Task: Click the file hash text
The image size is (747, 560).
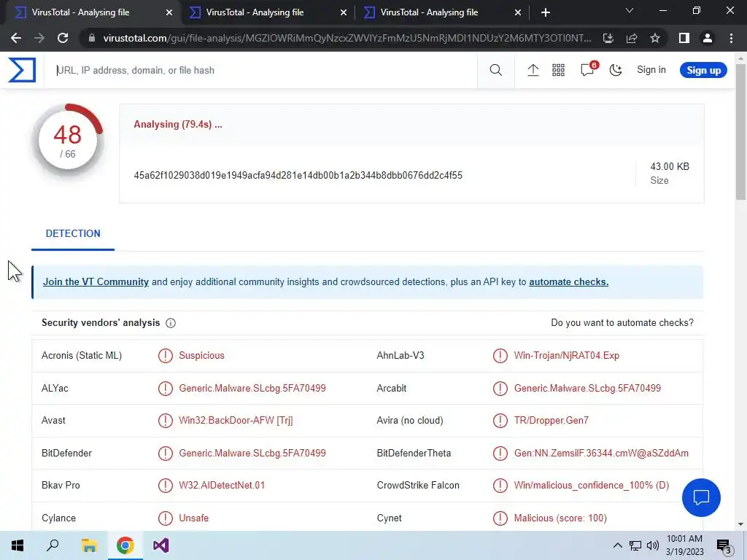Action: pyautogui.click(x=298, y=175)
